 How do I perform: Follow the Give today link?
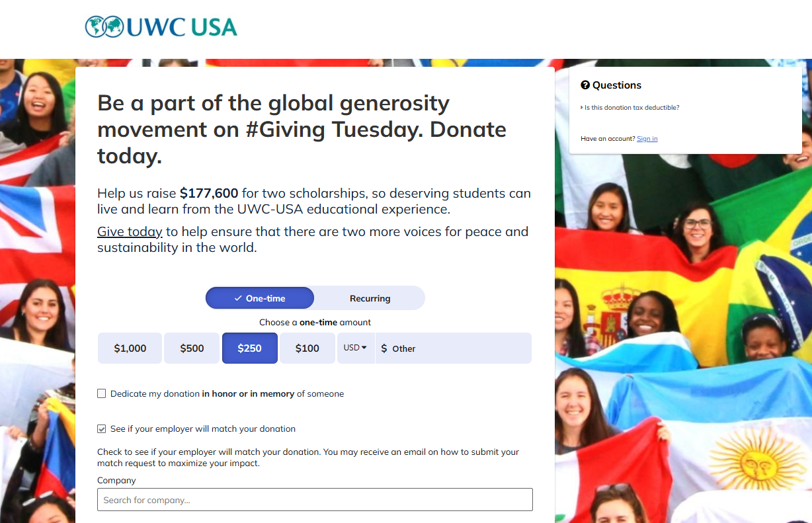[x=130, y=231]
